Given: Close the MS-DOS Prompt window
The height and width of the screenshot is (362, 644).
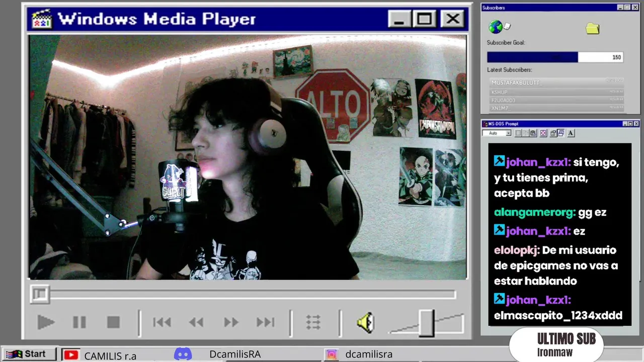Looking at the screenshot, I should 636,124.
